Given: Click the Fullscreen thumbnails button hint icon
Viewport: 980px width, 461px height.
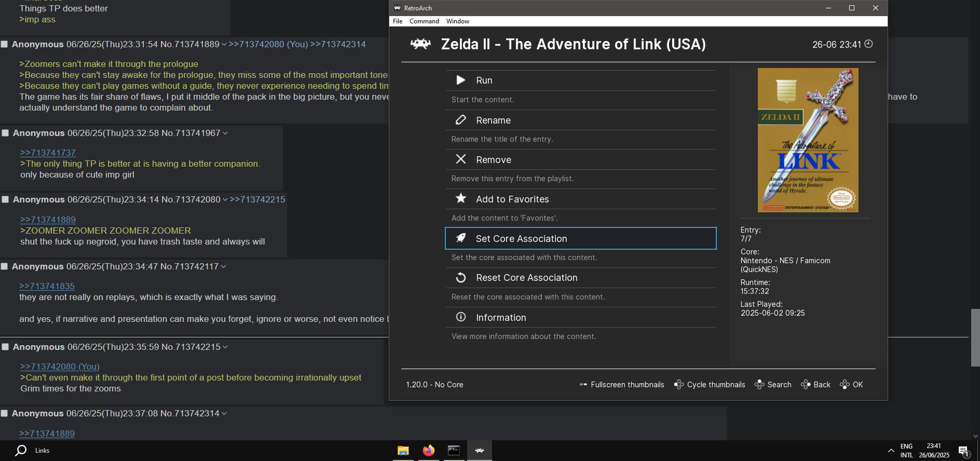Looking at the screenshot, I should coord(583,385).
